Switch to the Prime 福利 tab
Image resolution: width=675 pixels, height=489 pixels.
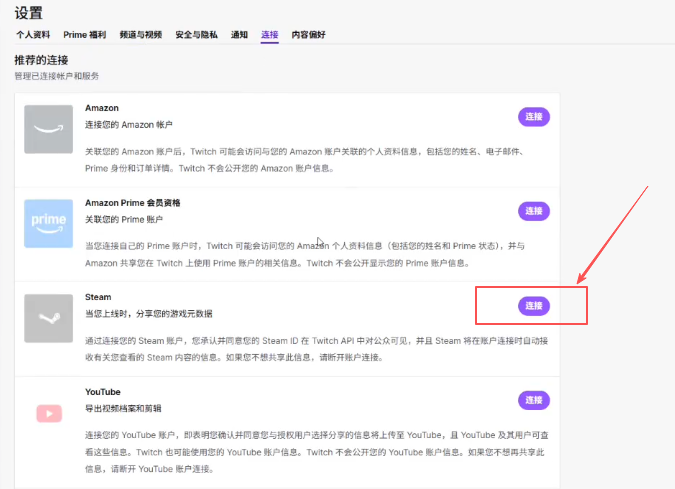83,34
